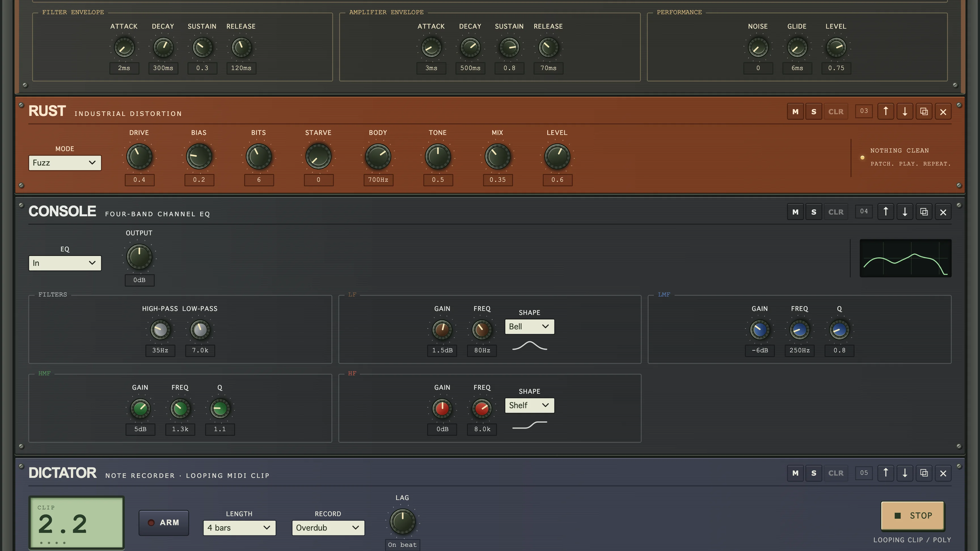Move the CONSOLE module down

(905, 212)
